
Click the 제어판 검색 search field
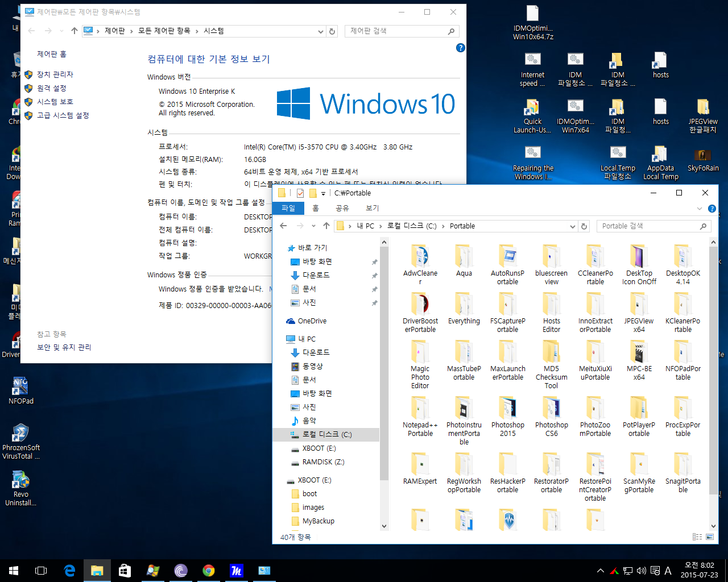[402, 31]
